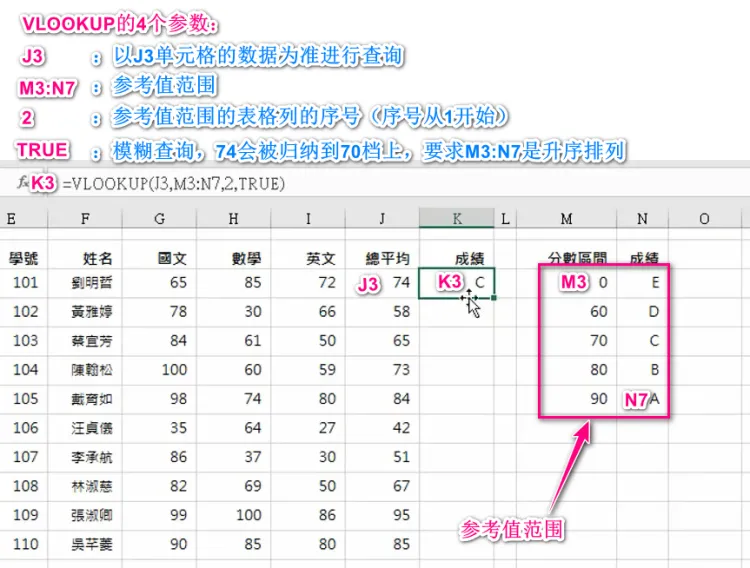Select the highlighted column K header
750x568 pixels.
click(x=457, y=219)
